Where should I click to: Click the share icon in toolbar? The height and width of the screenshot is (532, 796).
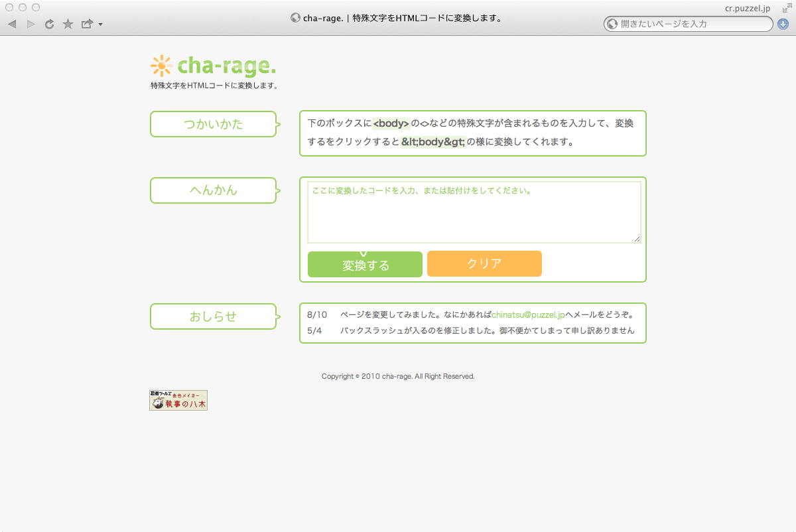87,25
